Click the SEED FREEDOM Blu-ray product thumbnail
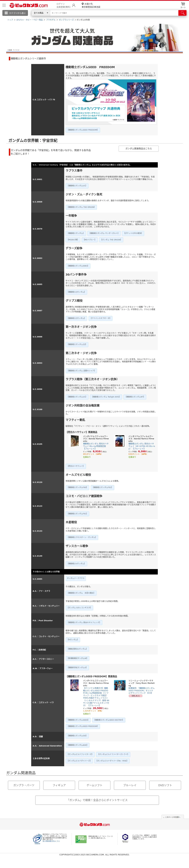189x868 pixels. (x=74, y=685)
